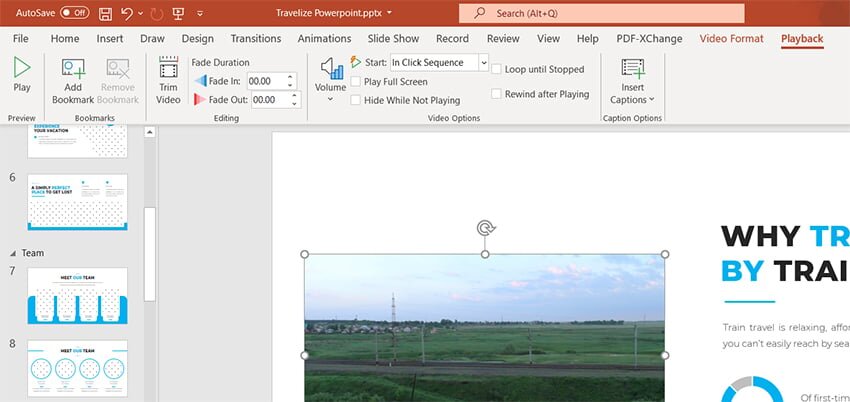Enable the Play Full Screen checkbox
The image size is (850, 402).
click(356, 81)
